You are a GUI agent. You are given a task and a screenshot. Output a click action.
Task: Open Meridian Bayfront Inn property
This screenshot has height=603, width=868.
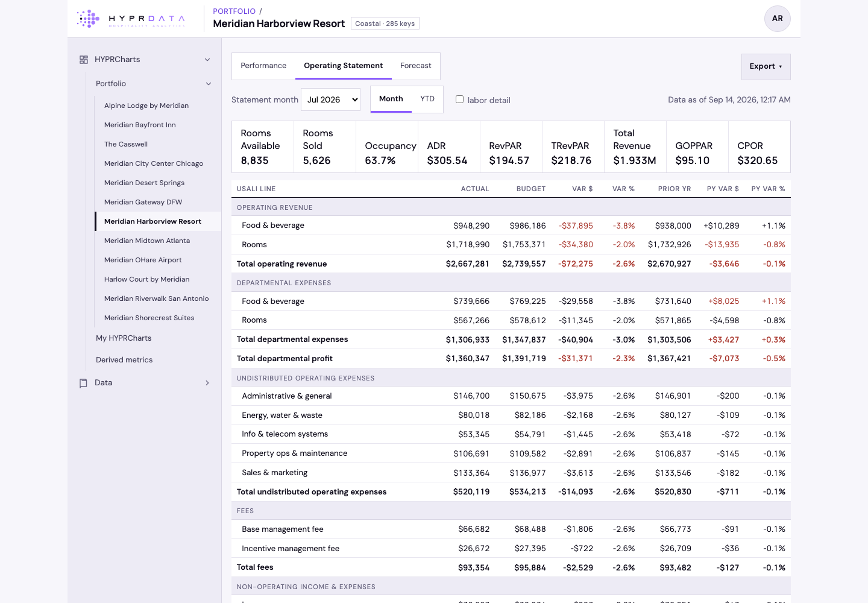click(158, 125)
